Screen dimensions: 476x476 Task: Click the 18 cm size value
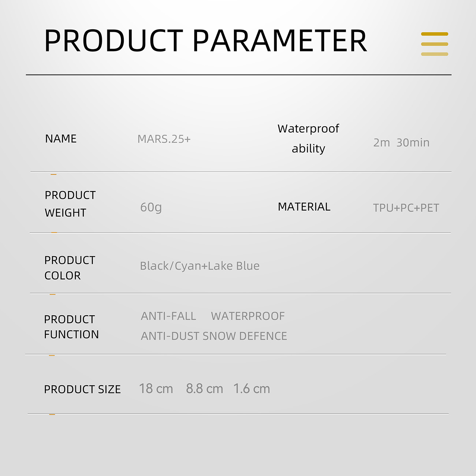click(x=156, y=389)
